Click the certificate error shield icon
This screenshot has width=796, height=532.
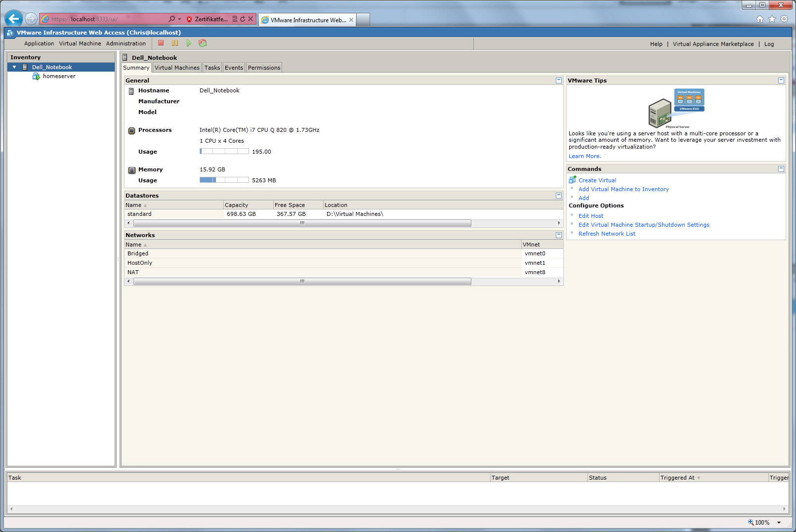[189, 19]
